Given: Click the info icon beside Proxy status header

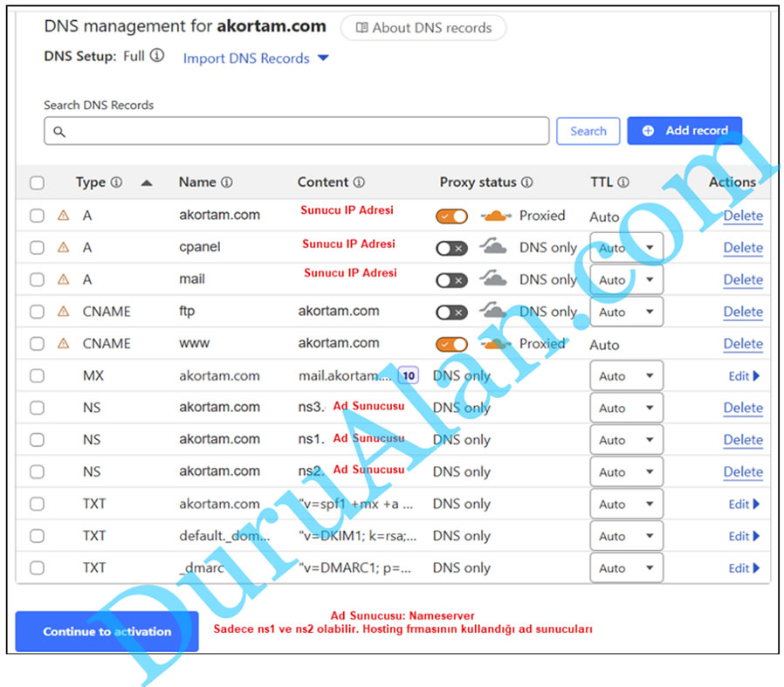Looking at the screenshot, I should click(527, 182).
